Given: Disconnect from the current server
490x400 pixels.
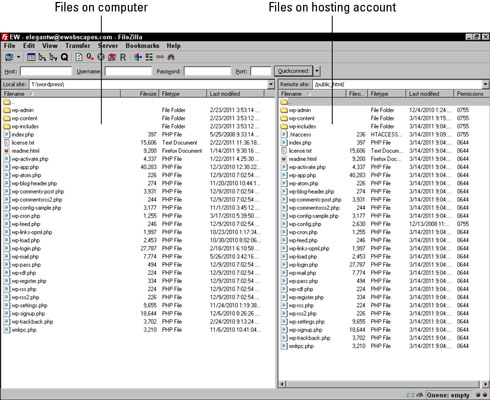Looking at the screenshot, I should (112, 57).
